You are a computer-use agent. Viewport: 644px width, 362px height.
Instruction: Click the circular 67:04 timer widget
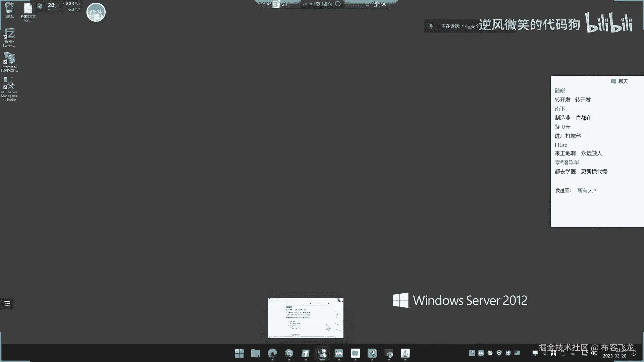click(96, 12)
